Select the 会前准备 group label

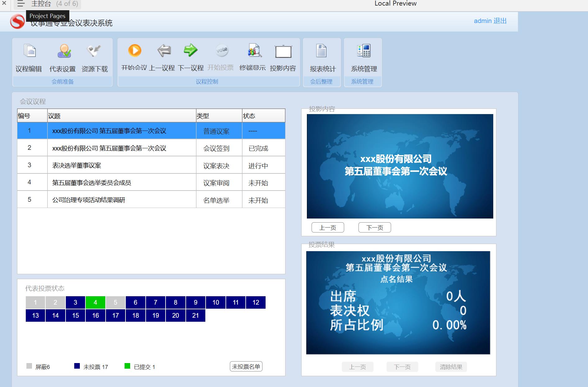coord(62,81)
